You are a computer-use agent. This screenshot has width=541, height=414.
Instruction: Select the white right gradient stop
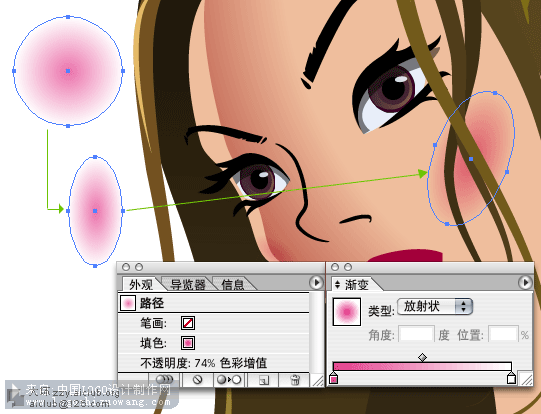[511, 378]
